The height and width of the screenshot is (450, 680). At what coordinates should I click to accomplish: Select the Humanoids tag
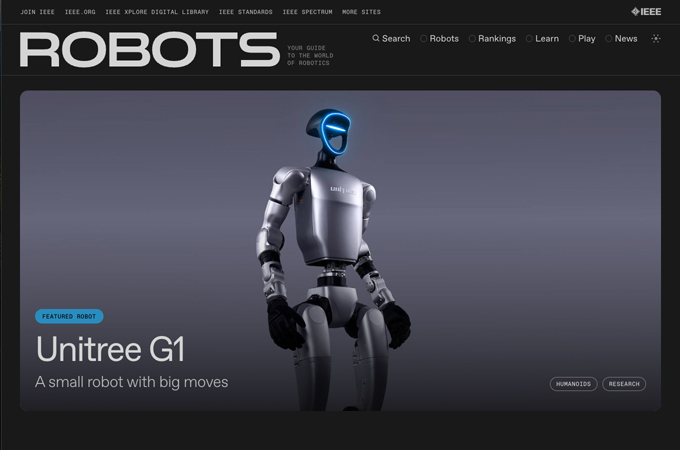pos(573,384)
